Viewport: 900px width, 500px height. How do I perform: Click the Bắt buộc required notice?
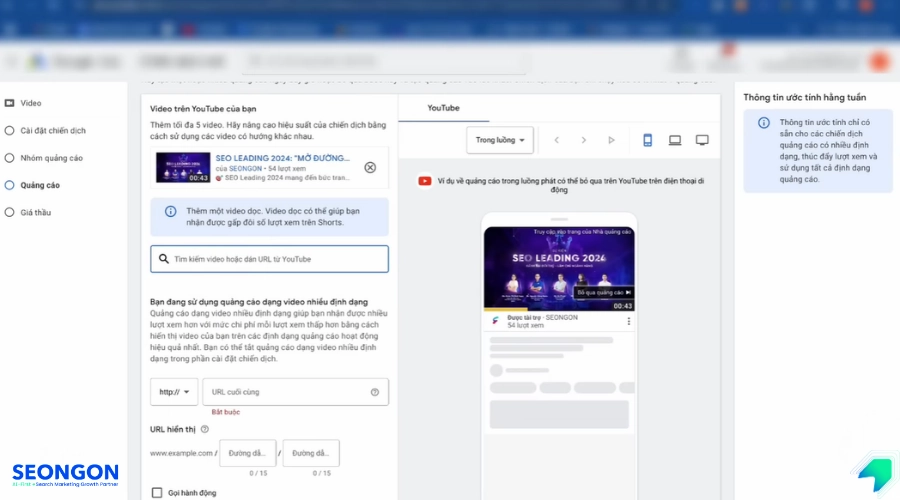point(226,412)
